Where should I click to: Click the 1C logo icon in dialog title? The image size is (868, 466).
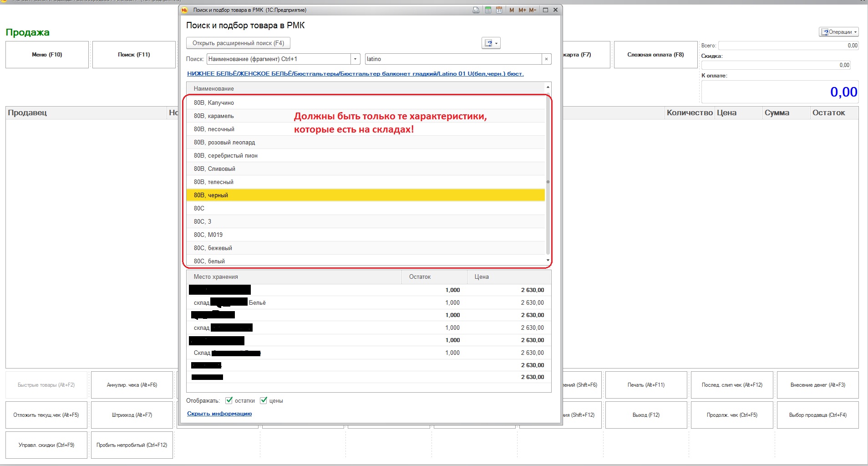[185, 10]
